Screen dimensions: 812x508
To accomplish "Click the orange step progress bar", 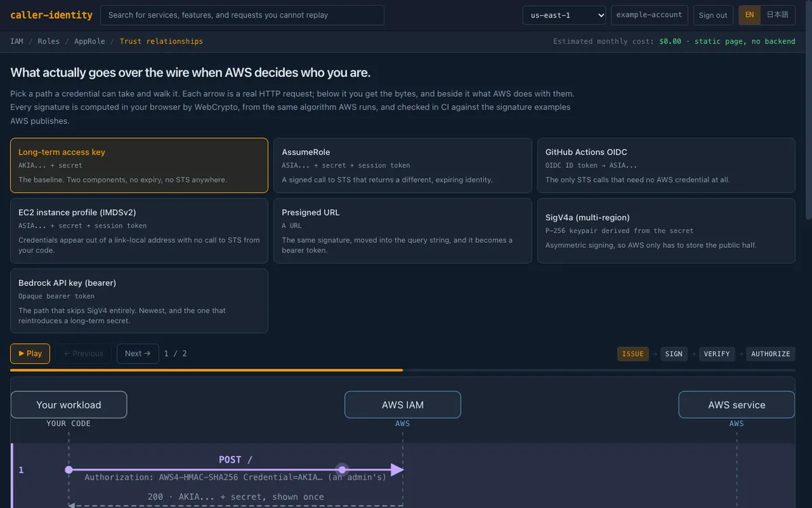I will 206,371.
